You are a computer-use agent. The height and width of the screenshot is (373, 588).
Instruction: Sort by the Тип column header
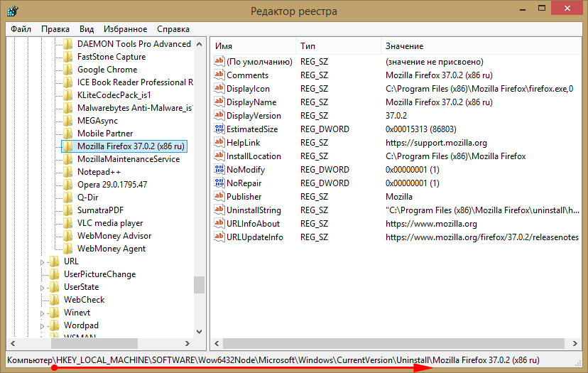(338, 45)
